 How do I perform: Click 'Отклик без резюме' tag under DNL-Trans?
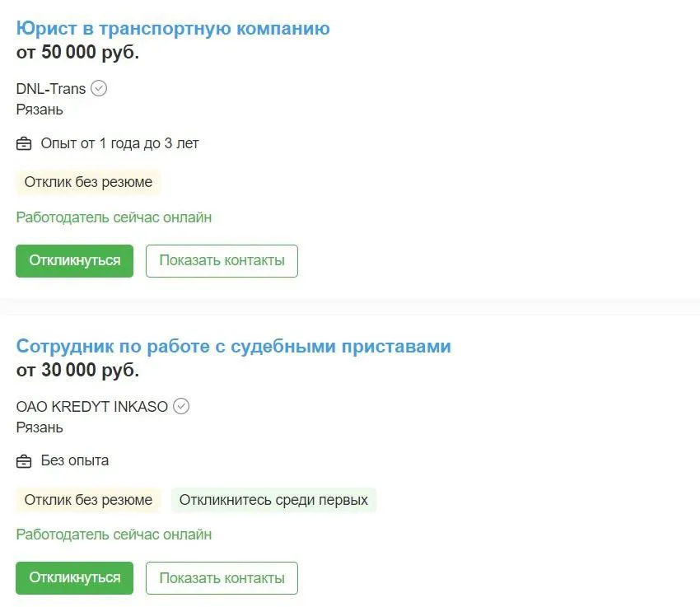pos(88,182)
